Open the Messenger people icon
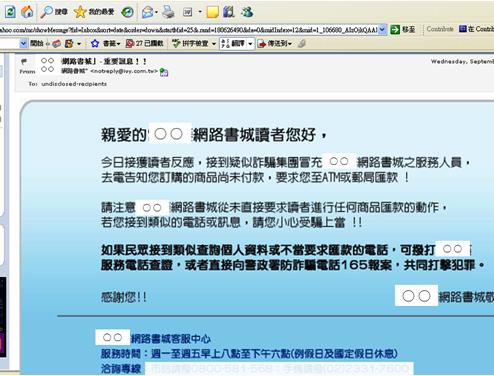The width and height of the screenshot is (494, 376). [247, 12]
